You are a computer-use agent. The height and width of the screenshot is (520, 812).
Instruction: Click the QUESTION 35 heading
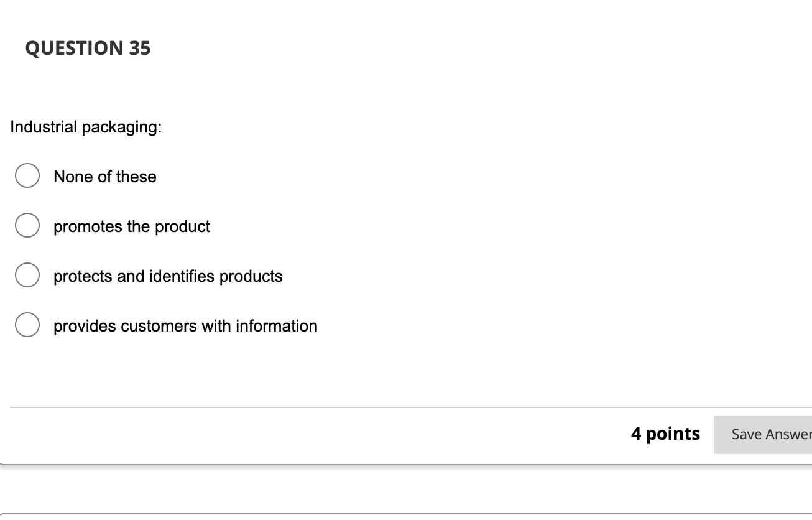click(x=87, y=48)
